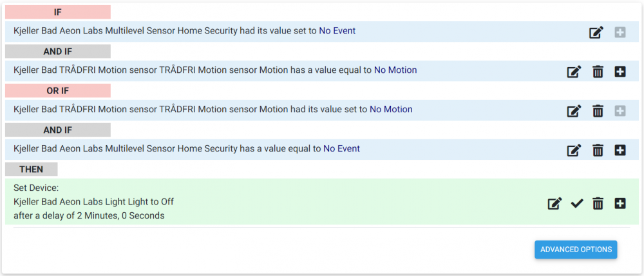
Task: Delete the Set Device light action
Action: (598, 204)
